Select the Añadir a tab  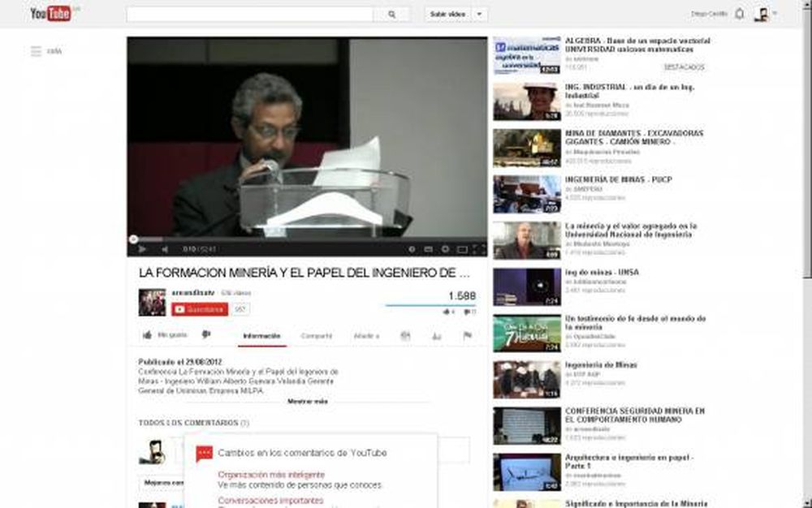367,335
